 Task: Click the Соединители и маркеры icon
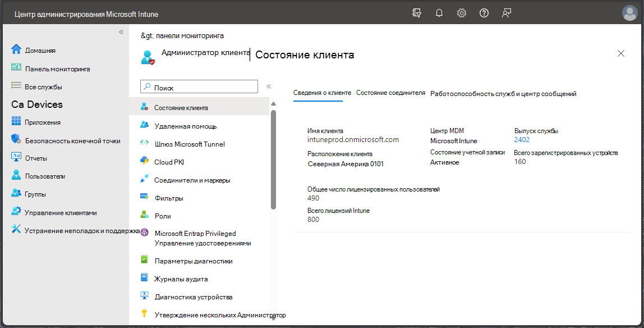click(144, 179)
